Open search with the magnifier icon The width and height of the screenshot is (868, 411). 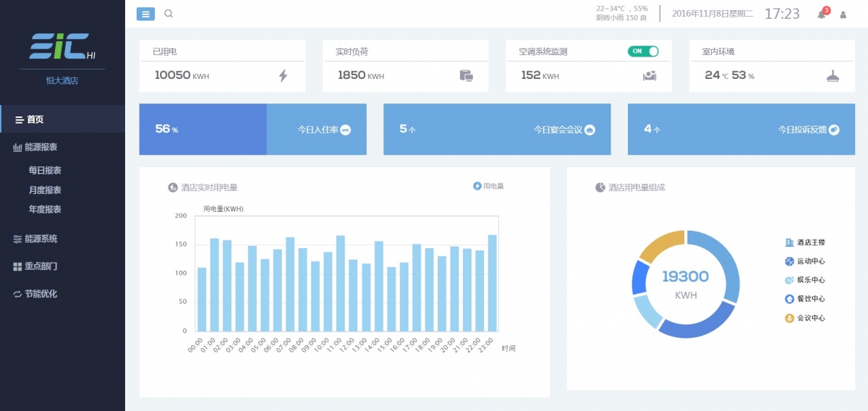(x=169, y=14)
